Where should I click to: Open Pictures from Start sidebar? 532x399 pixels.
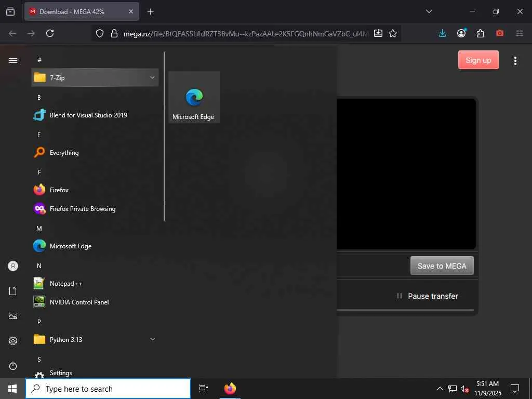coord(13,316)
